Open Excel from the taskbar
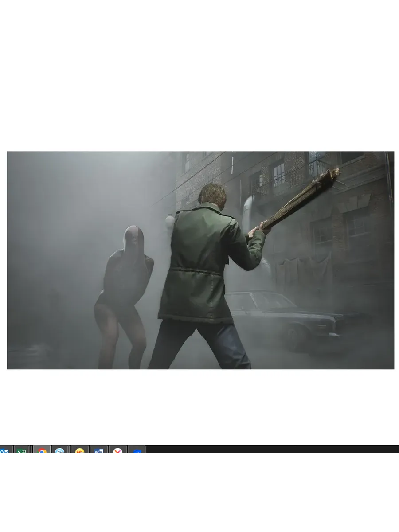The width and height of the screenshot is (399, 532). tap(21, 450)
